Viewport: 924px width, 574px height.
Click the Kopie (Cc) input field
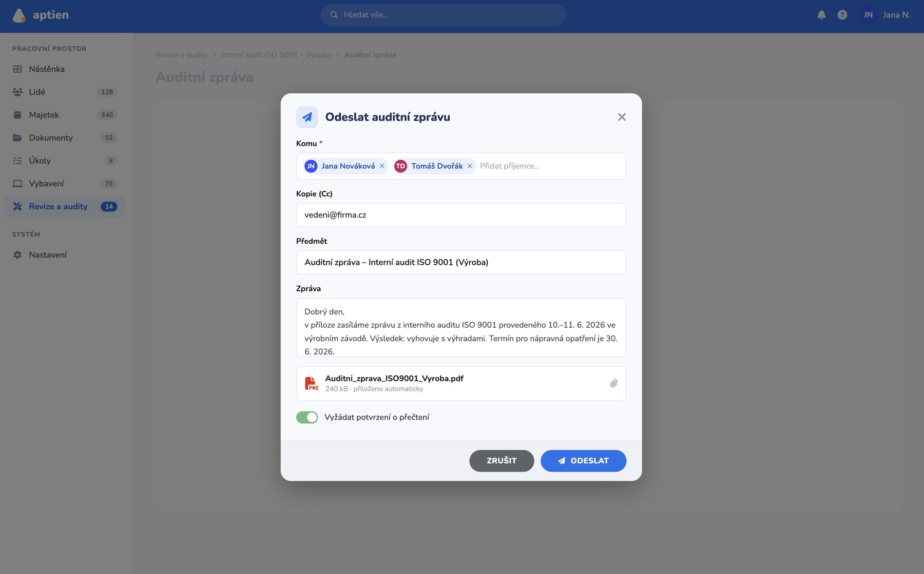pyautogui.click(x=461, y=215)
